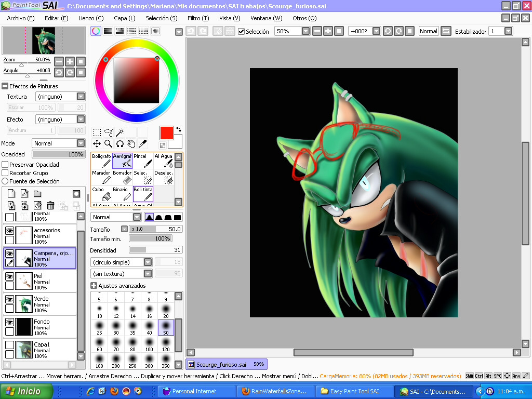Enable Recortar Grupo checkbox

point(5,173)
